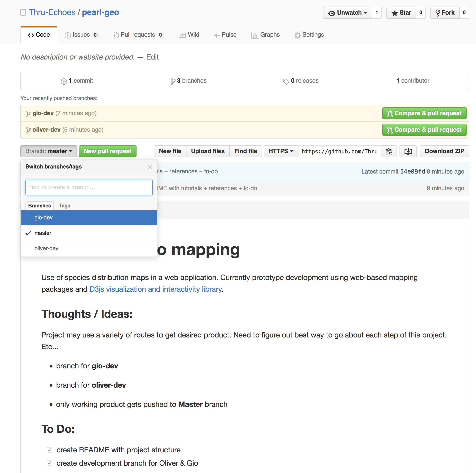This screenshot has width=476, height=473.
Task: Open the Issues tab
Action: [82, 35]
